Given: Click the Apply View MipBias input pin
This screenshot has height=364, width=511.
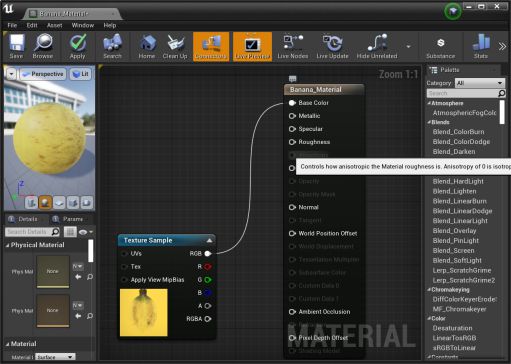Looking at the screenshot, I should tap(124, 280).
